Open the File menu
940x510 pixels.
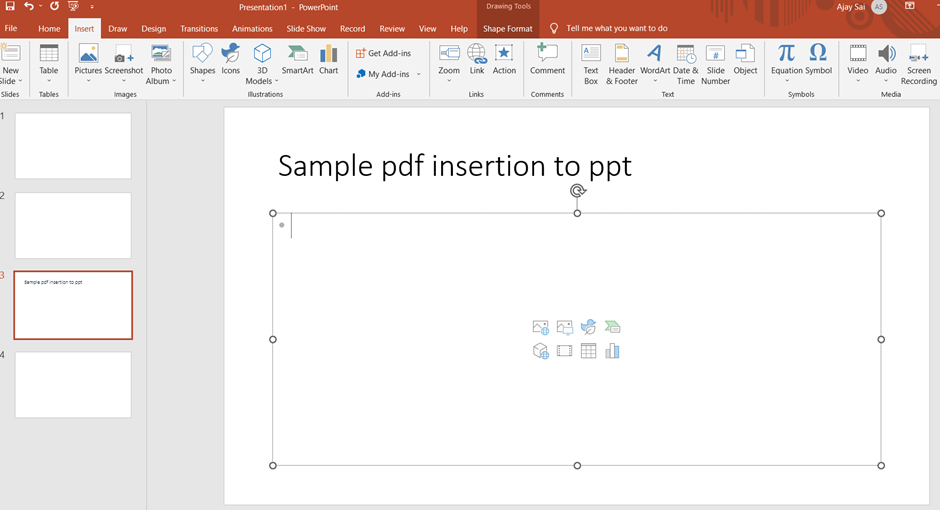[x=11, y=28]
